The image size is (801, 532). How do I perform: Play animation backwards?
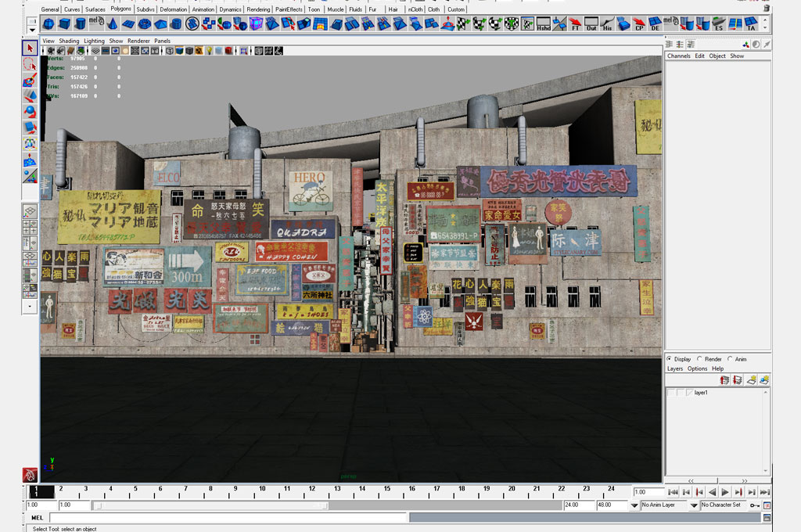pyautogui.click(x=712, y=492)
